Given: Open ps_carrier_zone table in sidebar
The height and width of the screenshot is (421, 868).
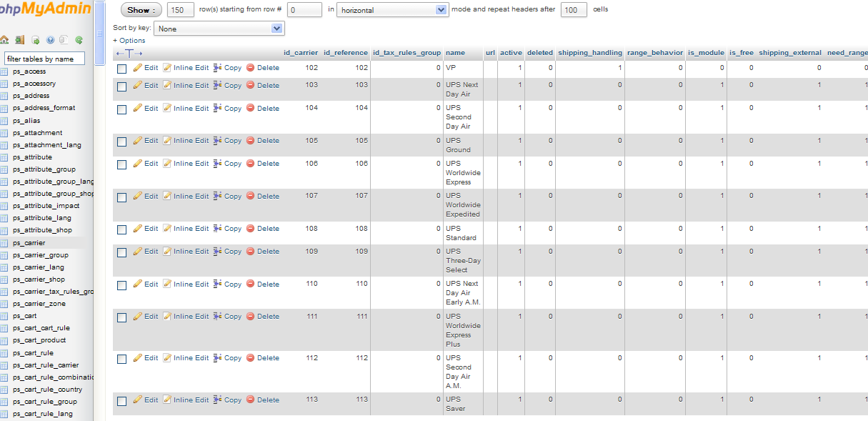Looking at the screenshot, I should click(x=39, y=304).
